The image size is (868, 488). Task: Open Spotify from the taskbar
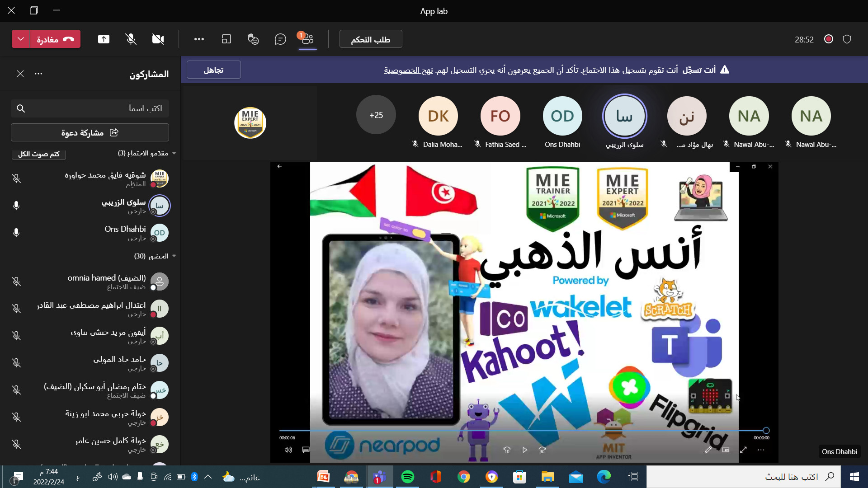pos(408,477)
